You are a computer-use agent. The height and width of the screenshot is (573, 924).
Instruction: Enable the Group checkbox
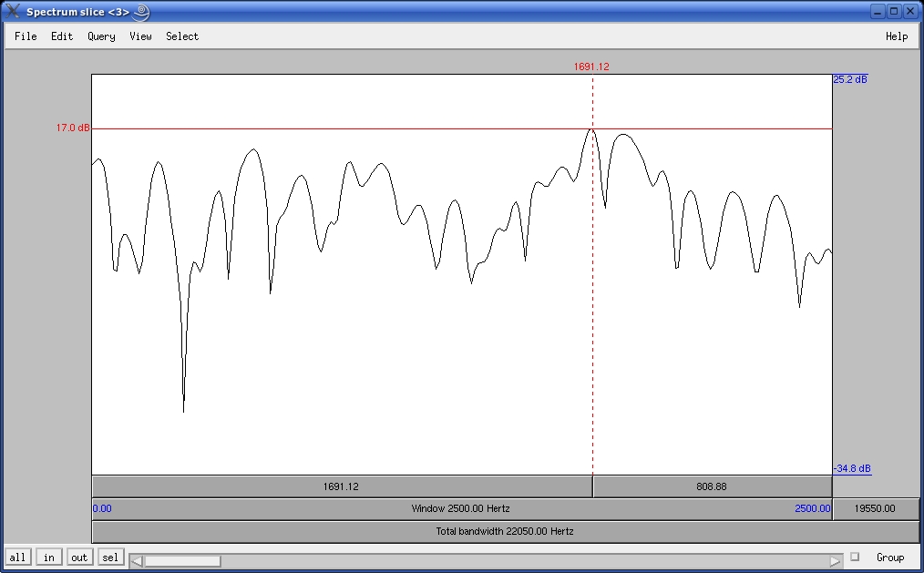[x=855, y=557]
